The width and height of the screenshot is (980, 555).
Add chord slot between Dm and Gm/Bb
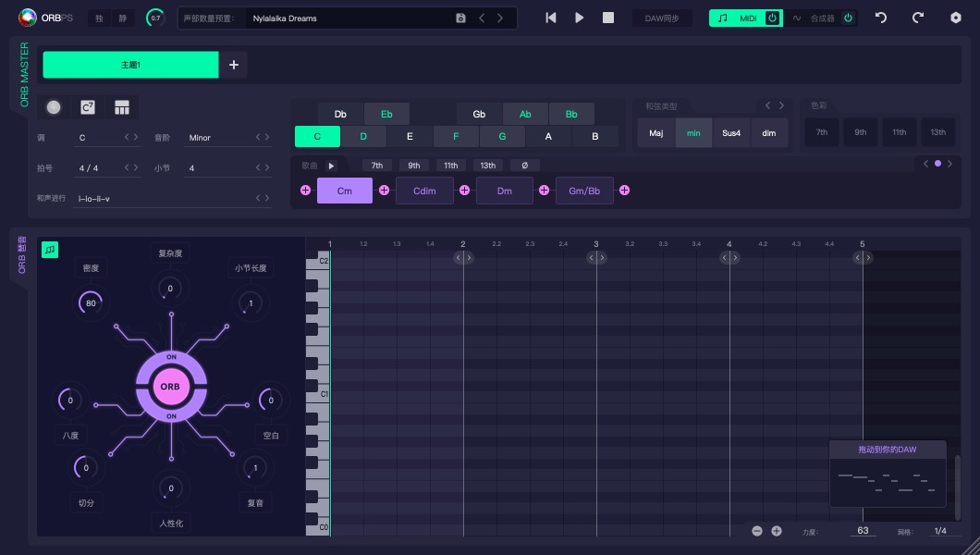click(545, 191)
